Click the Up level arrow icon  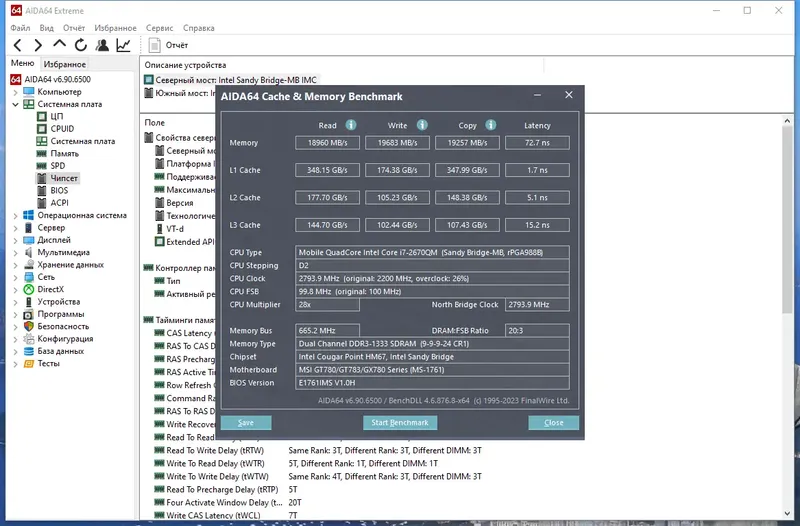coord(59,44)
